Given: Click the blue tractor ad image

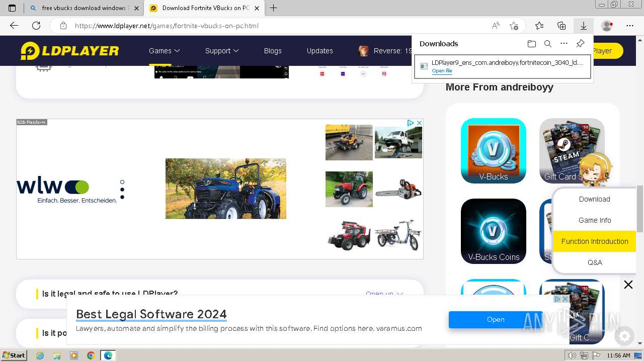Looking at the screenshot, I should [226, 189].
